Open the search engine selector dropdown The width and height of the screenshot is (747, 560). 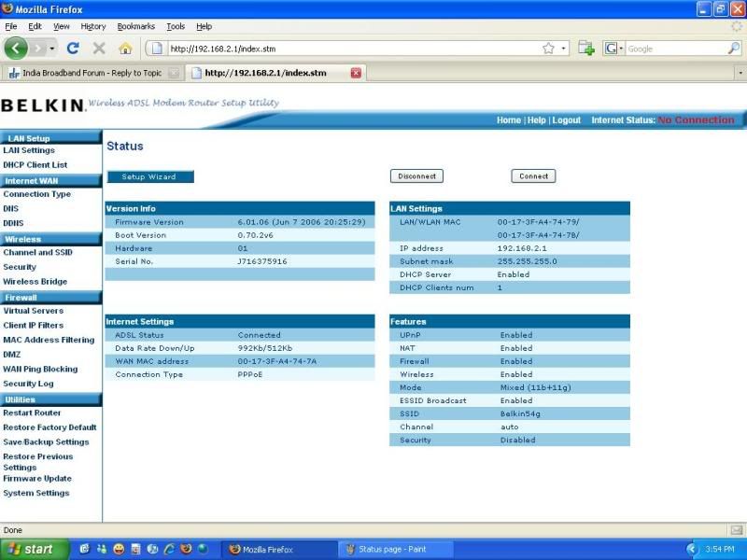coord(614,49)
